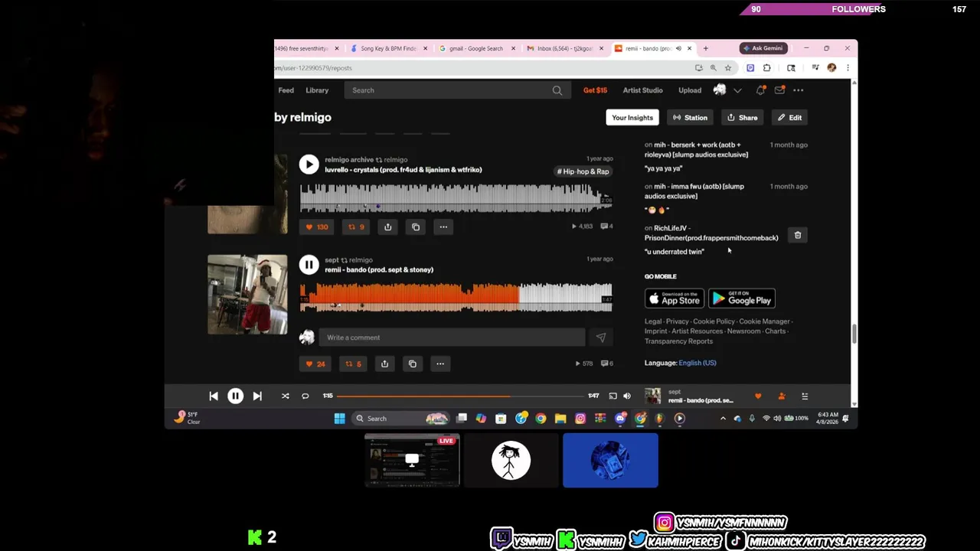Open now-playing track thumbnail in player bar
Screen dimensions: 980x551
[x=652, y=396]
